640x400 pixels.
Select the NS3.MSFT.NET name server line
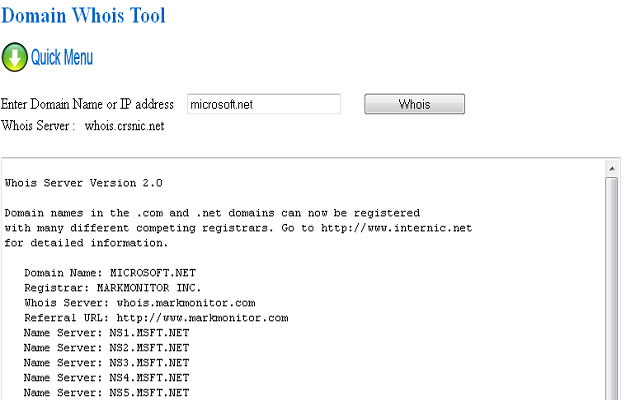(x=107, y=362)
